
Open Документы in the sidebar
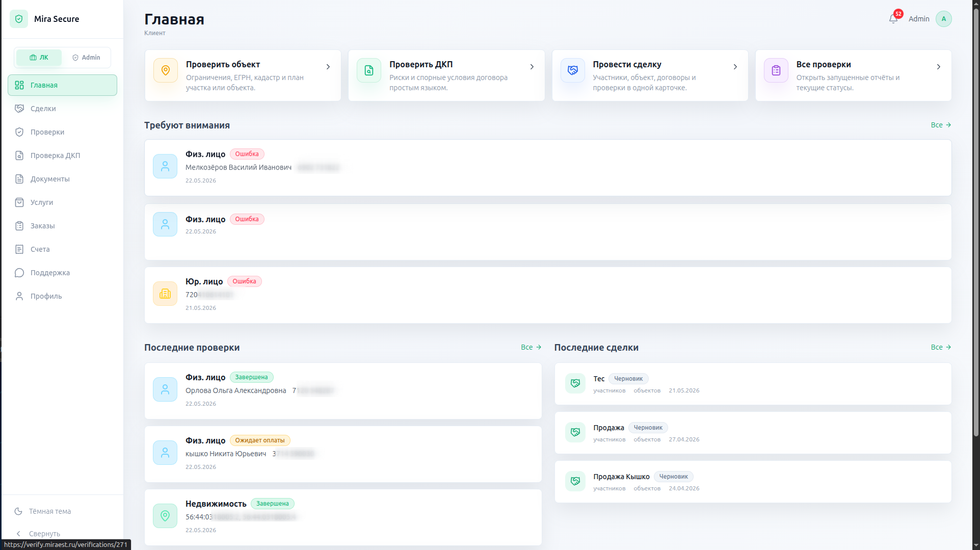click(62, 179)
